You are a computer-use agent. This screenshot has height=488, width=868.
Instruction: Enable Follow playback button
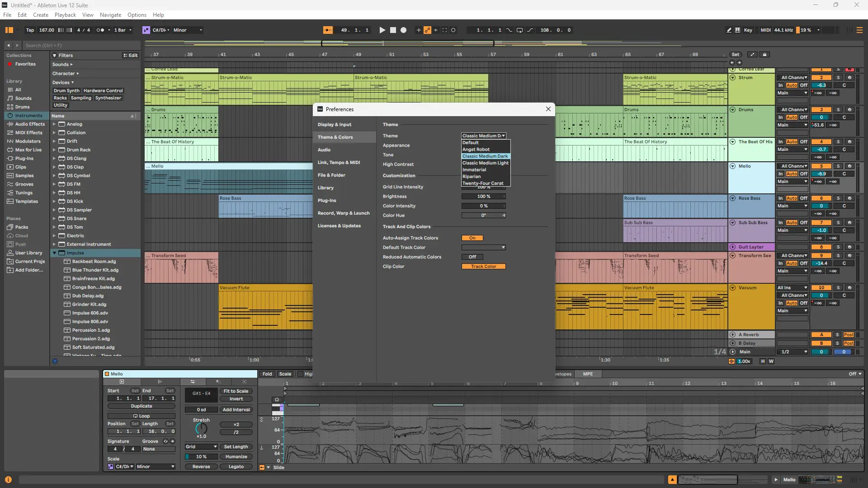pos(328,30)
